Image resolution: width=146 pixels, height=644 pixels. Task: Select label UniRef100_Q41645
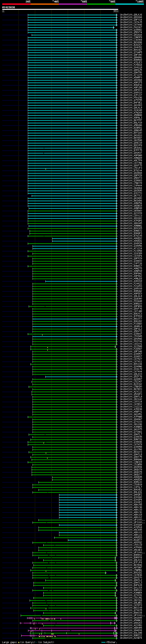point(131,618)
